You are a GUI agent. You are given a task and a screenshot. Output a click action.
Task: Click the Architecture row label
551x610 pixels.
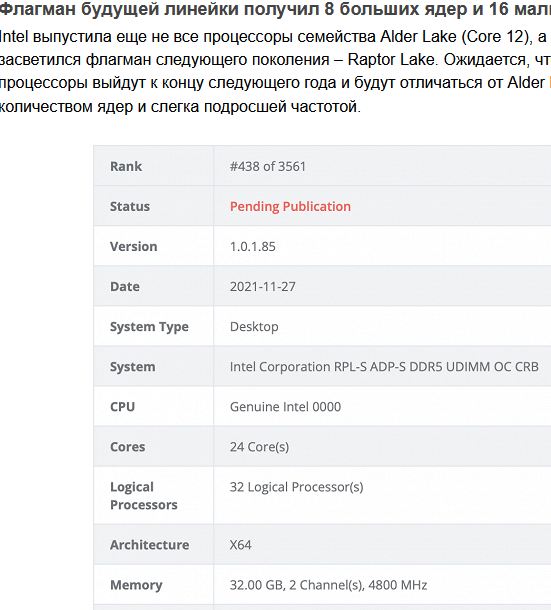point(149,545)
